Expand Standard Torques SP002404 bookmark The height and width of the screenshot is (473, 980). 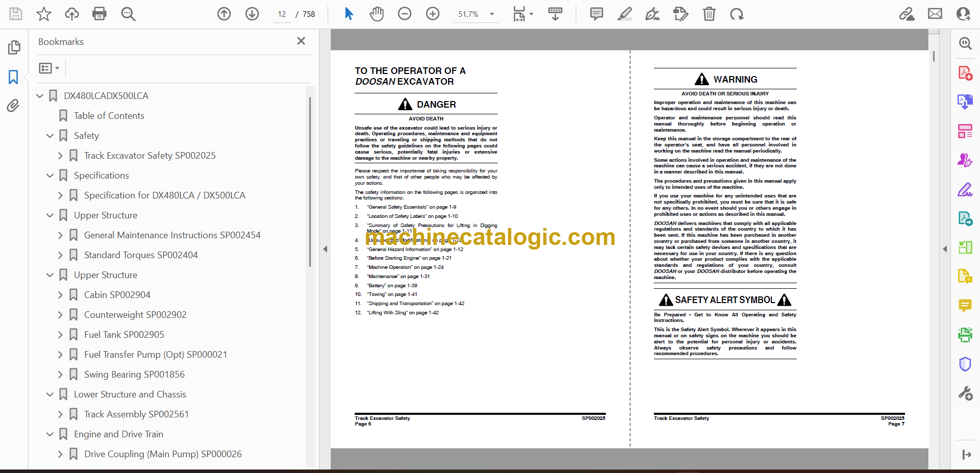point(60,255)
